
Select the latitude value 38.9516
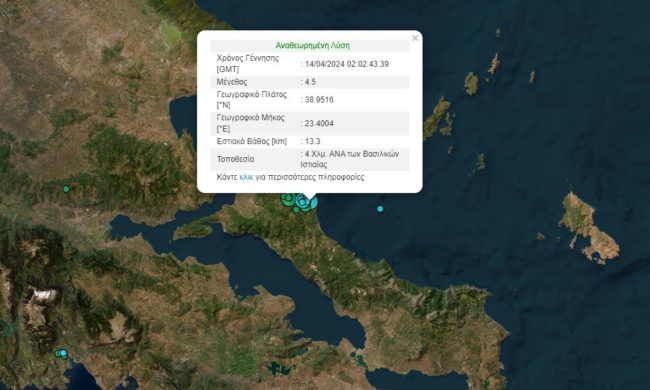(319, 99)
